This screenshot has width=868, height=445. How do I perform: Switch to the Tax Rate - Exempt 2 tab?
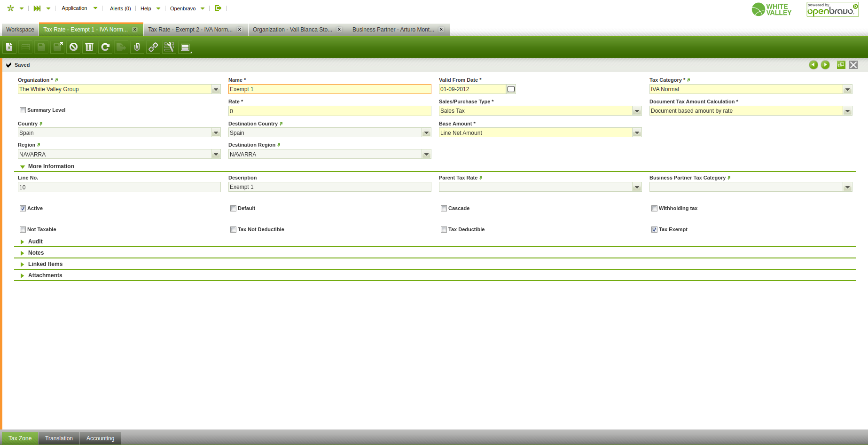point(190,30)
